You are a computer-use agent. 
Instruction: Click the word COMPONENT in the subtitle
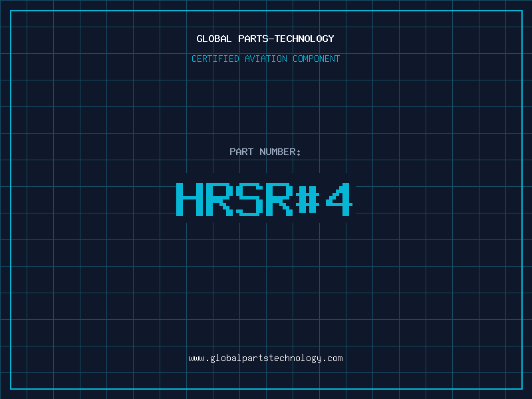click(x=316, y=59)
